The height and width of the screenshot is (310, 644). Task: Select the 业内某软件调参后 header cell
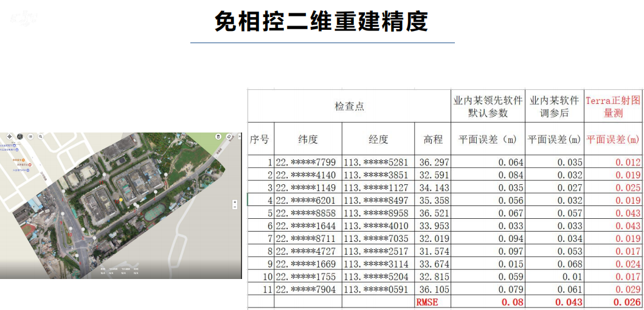click(555, 106)
